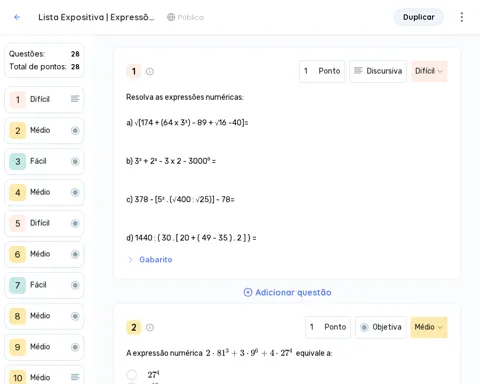Screen dimensions: 480x384
Task: Jump to question 6 Médio in sidebar
Action: 44,254
